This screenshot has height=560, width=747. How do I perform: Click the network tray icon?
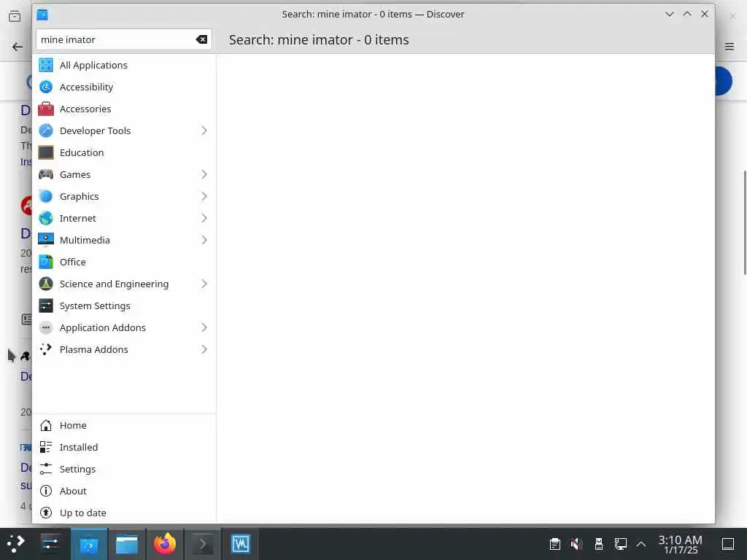pos(620,544)
